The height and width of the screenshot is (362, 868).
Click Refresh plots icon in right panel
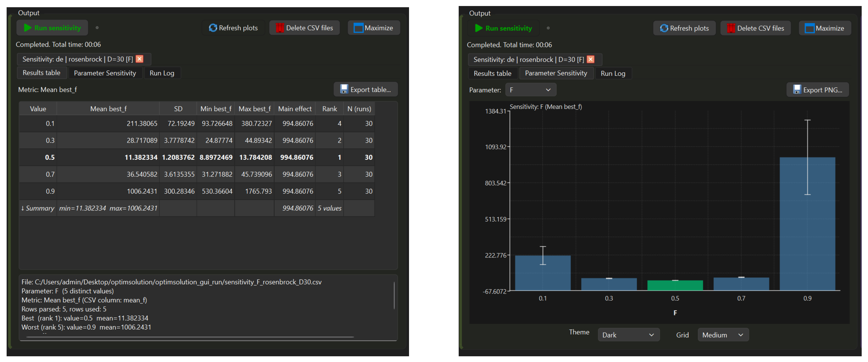pyautogui.click(x=664, y=28)
